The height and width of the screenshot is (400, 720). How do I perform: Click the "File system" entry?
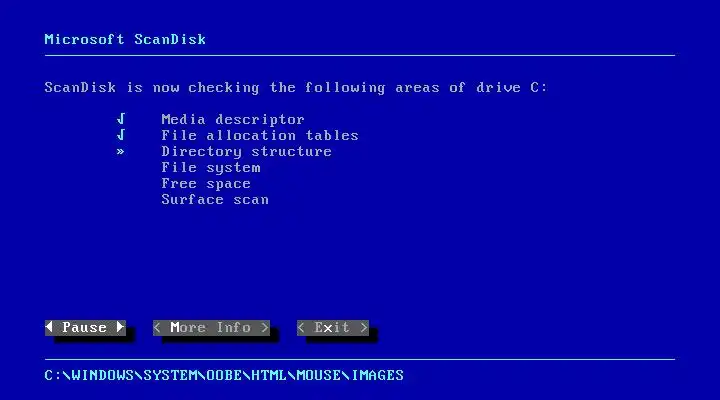pyautogui.click(x=211, y=168)
